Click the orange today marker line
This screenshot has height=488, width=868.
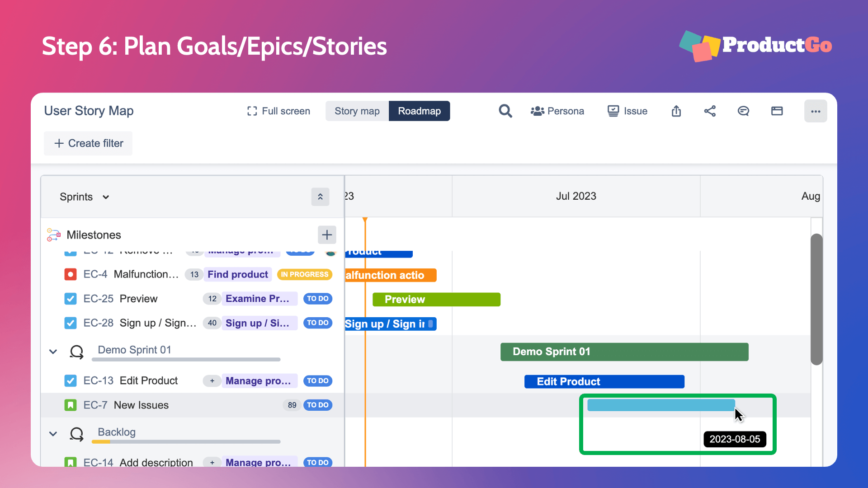click(x=365, y=342)
